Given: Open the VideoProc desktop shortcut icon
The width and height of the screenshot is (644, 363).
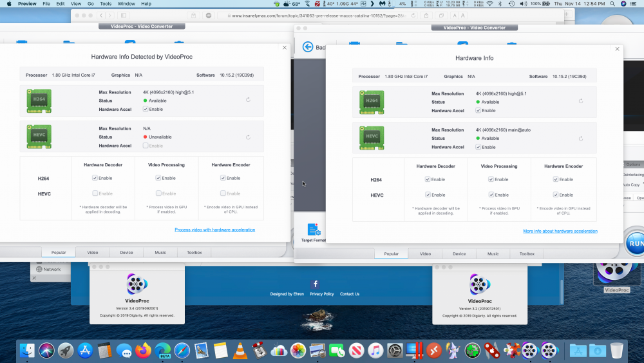Looking at the screenshot, I should (616, 275).
